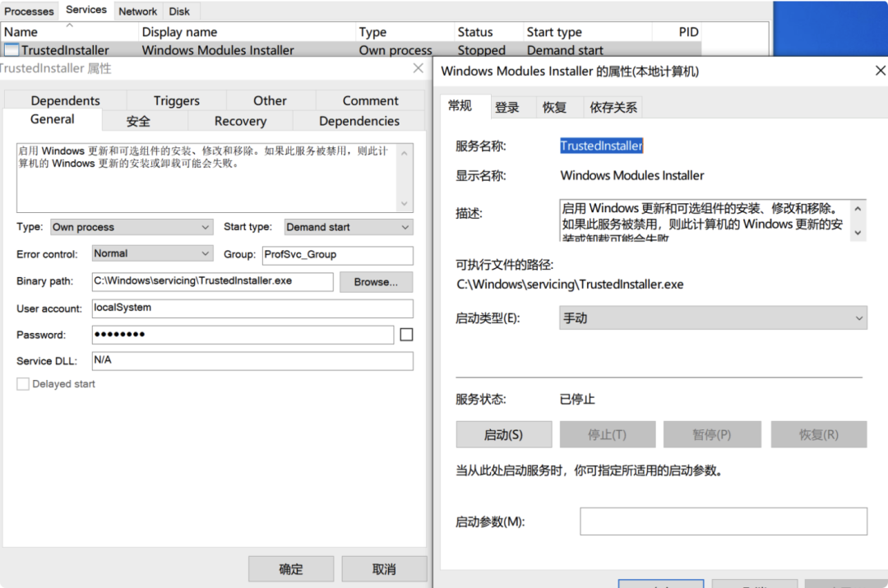
Task: Click the 确定 button
Action: point(291,569)
